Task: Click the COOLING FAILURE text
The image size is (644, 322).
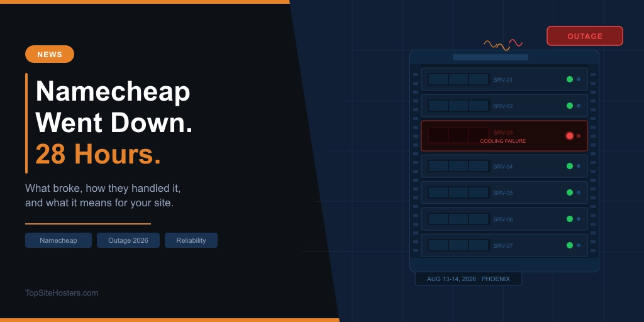Action: (x=503, y=141)
